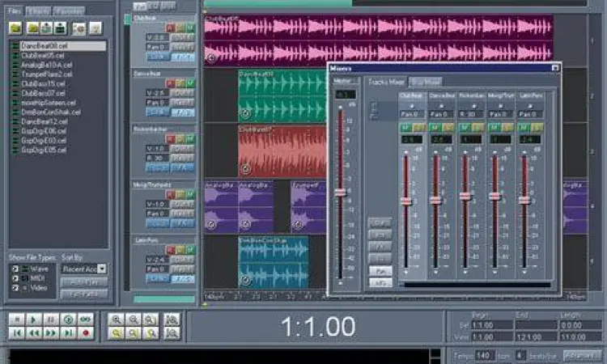The height and width of the screenshot is (364, 607).
Task: Select ClubBeat05.cel in the file list
Action: point(43,55)
